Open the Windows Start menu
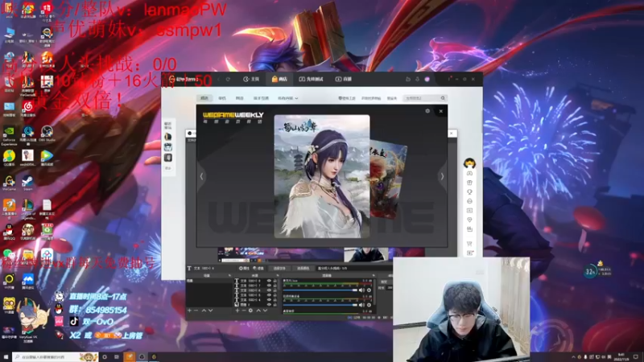644x362 pixels. 6,357
